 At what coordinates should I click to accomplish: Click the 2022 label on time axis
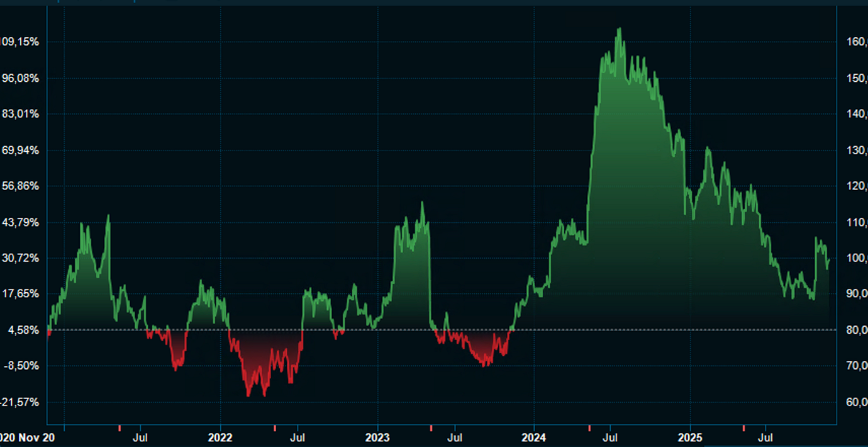tap(220, 437)
